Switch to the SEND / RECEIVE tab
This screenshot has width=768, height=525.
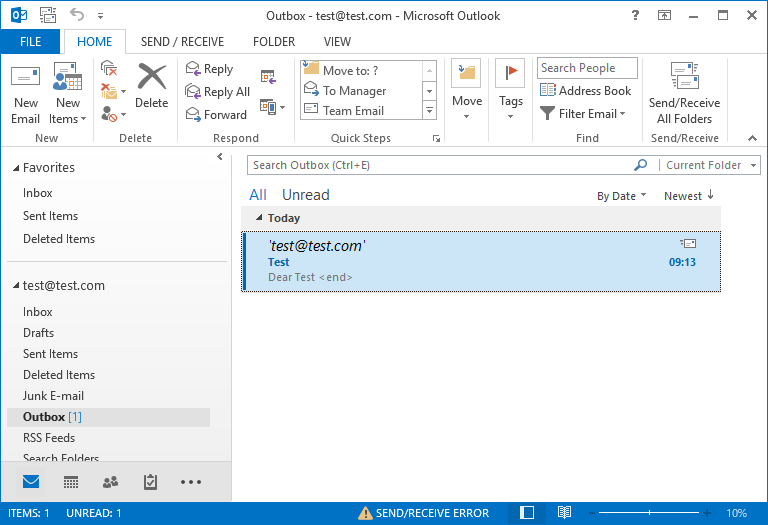(x=182, y=42)
